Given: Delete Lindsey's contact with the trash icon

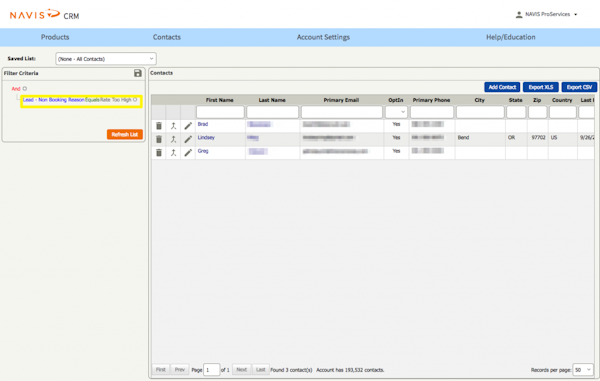Looking at the screenshot, I should tap(159, 139).
